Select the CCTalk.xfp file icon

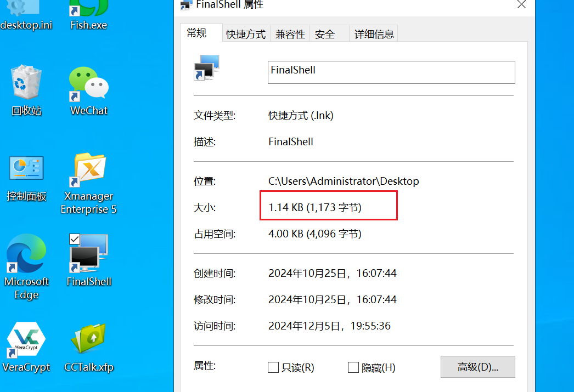88,348
